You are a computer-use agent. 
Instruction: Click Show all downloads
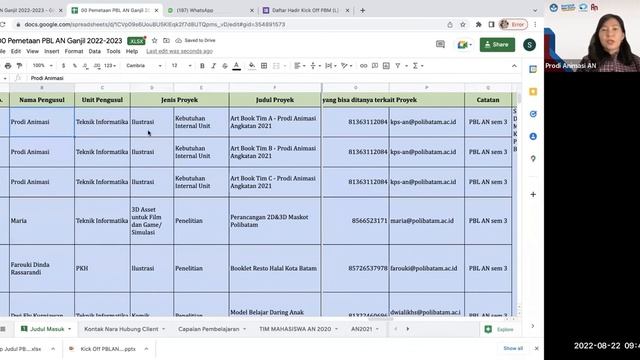tap(513, 349)
